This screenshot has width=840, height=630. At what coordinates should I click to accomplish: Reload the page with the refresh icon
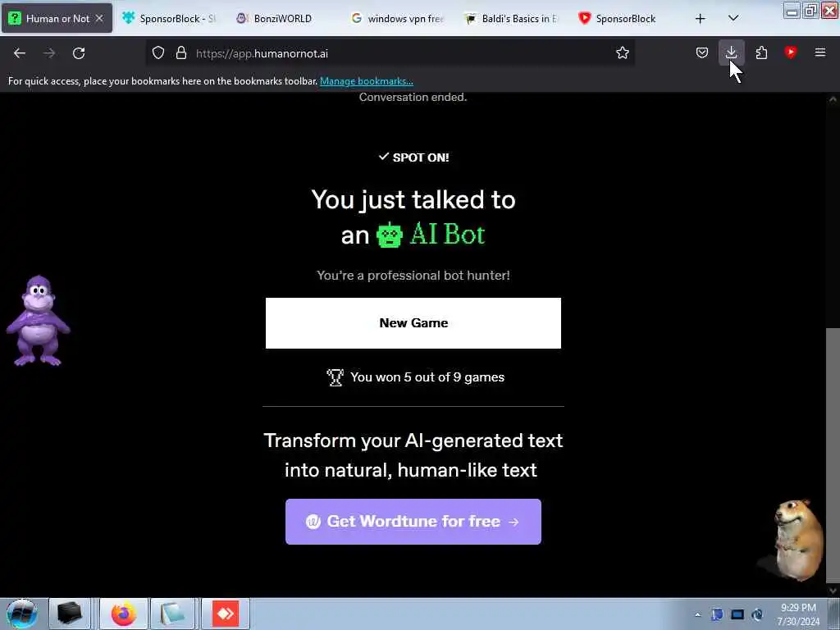[79, 53]
